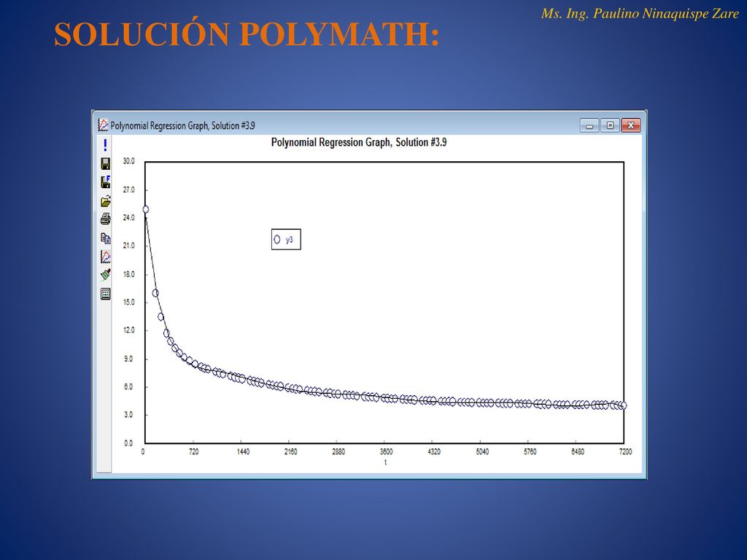Click the 12.0 y-axis tick label

pyautogui.click(x=129, y=330)
